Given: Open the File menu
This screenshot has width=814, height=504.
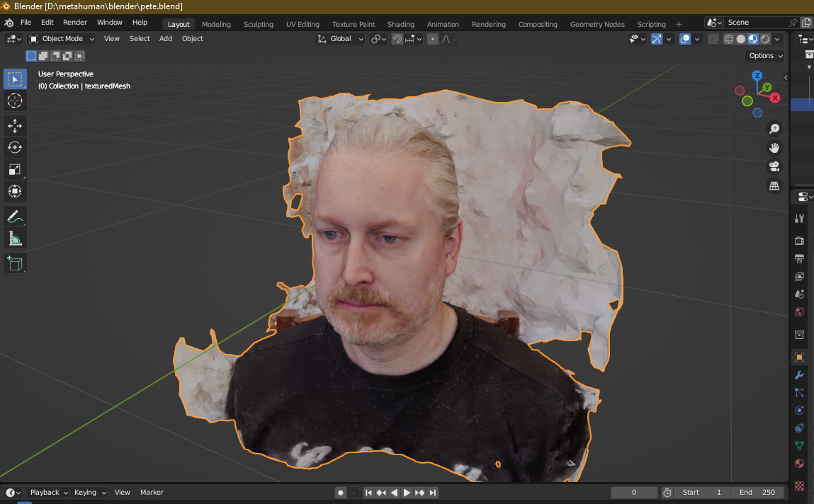Looking at the screenshot, I should point(26,23).
